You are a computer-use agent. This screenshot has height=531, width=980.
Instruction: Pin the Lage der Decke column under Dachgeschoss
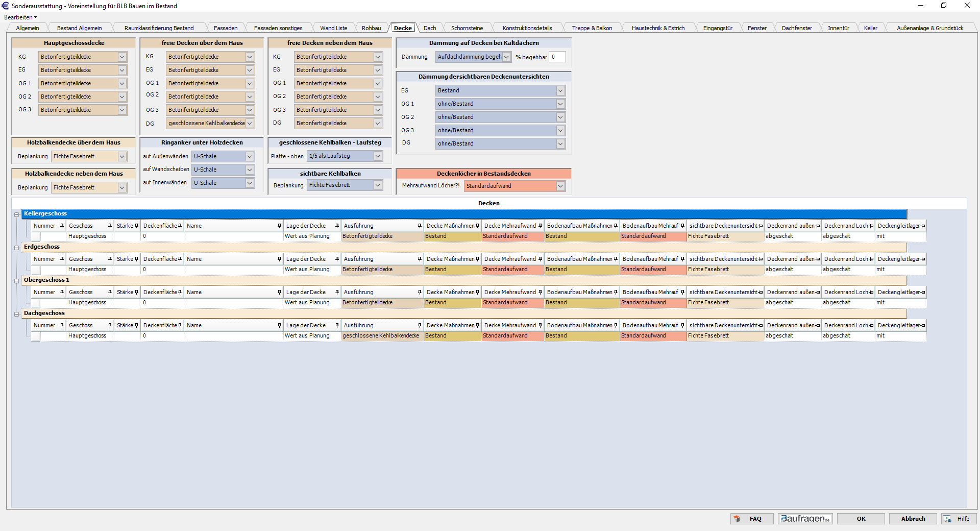pyautogui.click(x=337, y=325)
